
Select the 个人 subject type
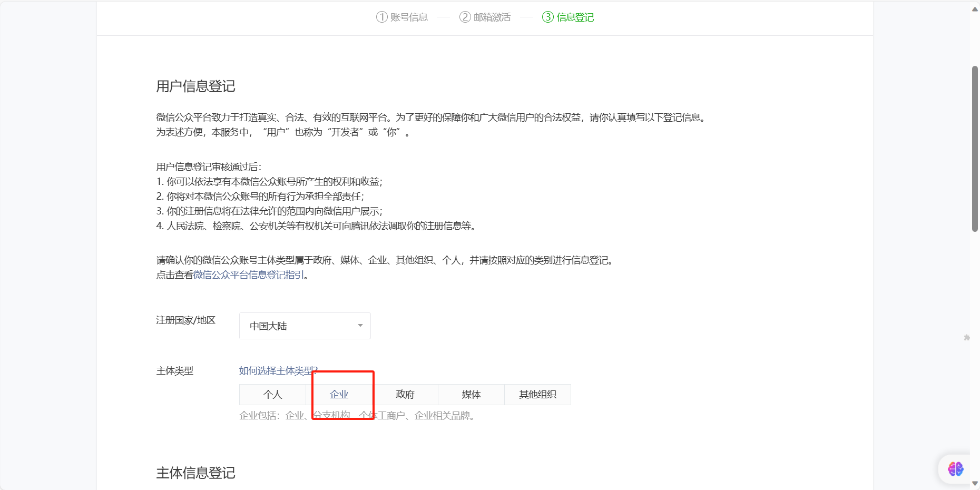[273, 394]
